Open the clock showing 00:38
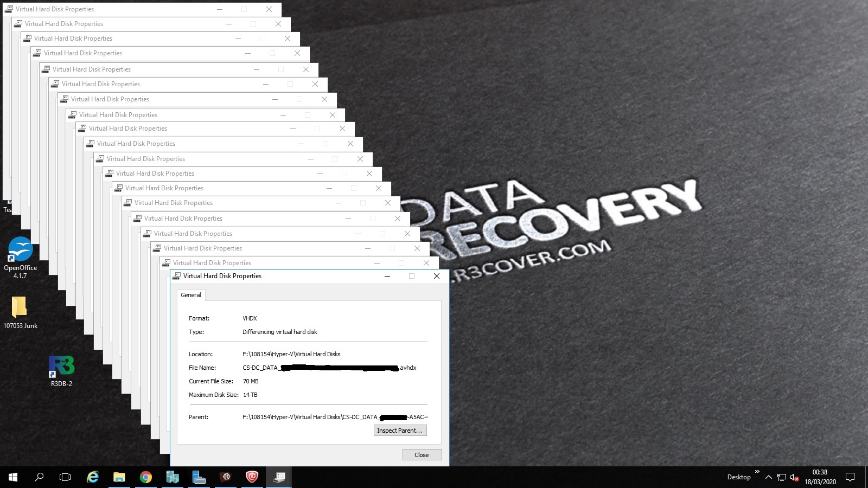 click(820, 472)
